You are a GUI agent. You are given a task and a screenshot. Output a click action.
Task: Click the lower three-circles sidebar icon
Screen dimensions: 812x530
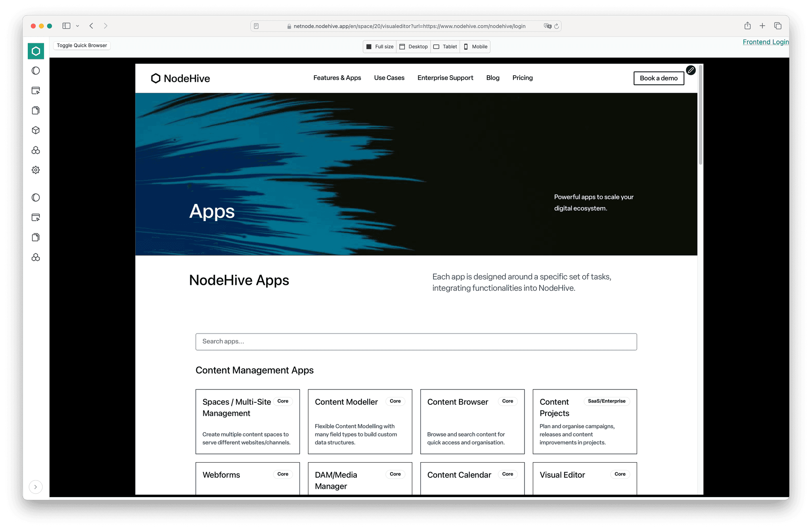point(36,257)
